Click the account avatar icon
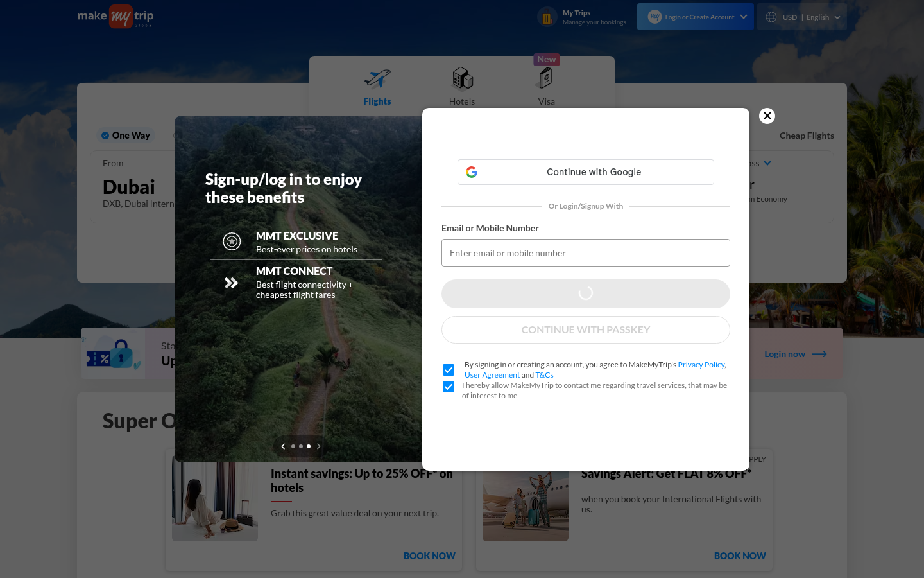Viewport: 924px width, 578px height. 654,17
